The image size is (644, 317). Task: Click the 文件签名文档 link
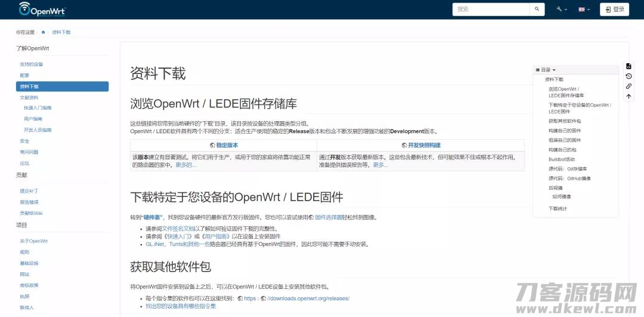[x=178, y=229]
